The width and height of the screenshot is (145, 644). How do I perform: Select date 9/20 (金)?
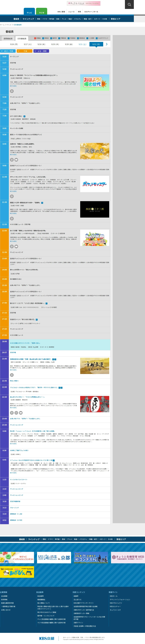pyautogui.click(x=69, y=44)
